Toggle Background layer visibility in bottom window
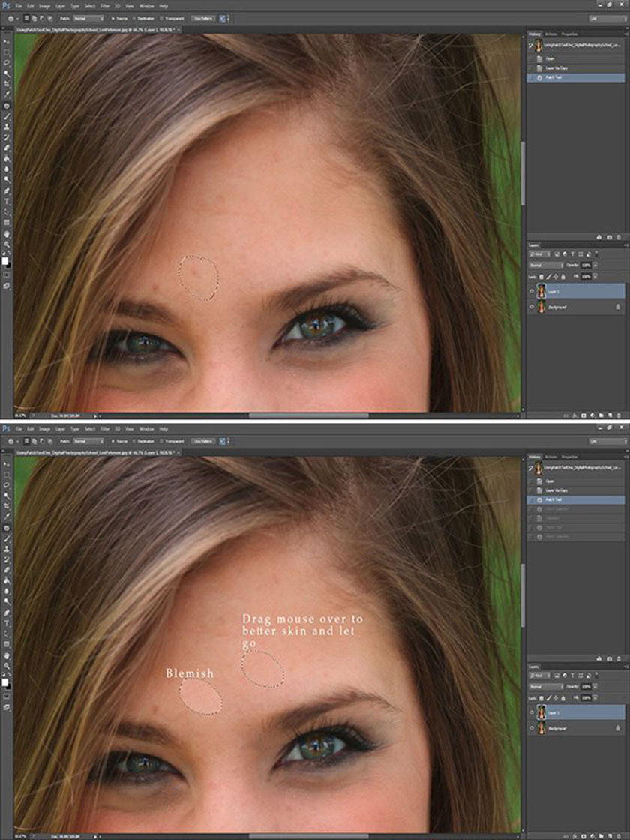 coord(532,729)
